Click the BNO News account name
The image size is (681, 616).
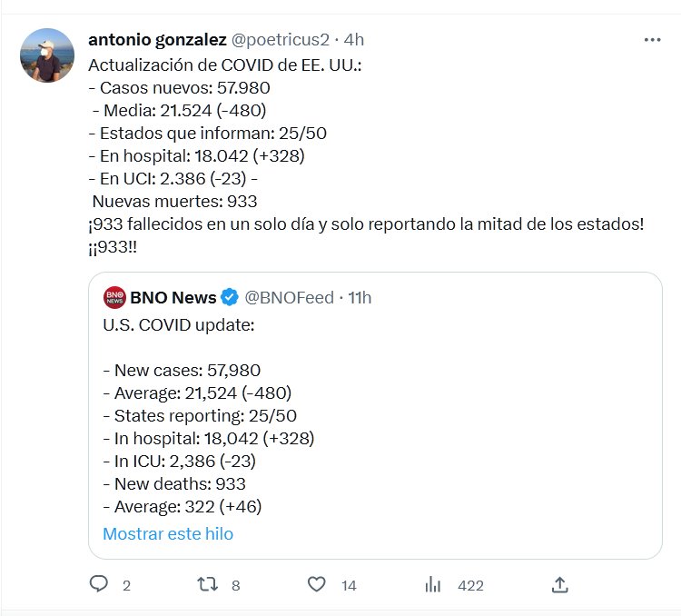(173, 297)
